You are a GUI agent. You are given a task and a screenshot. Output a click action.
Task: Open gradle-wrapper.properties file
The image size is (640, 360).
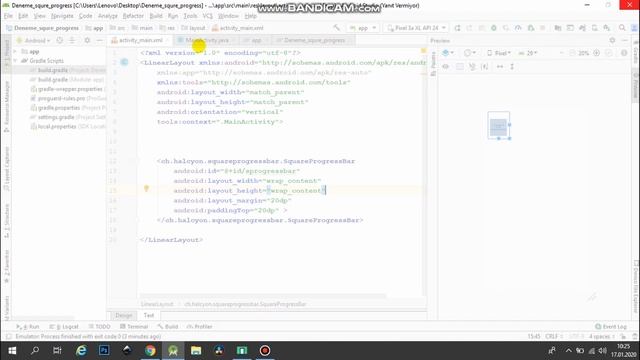[67, 89]
